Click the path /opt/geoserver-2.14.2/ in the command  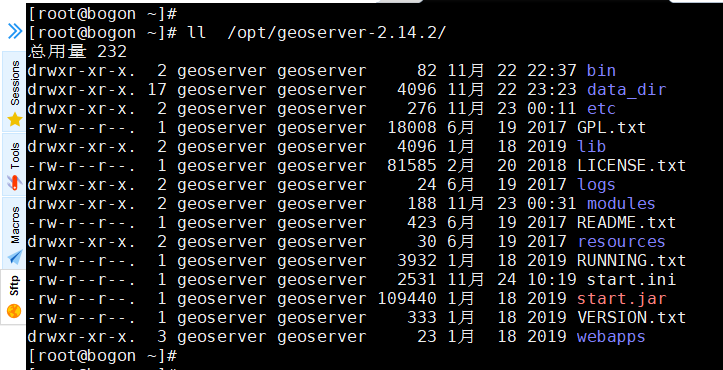(x=337, y=33)
